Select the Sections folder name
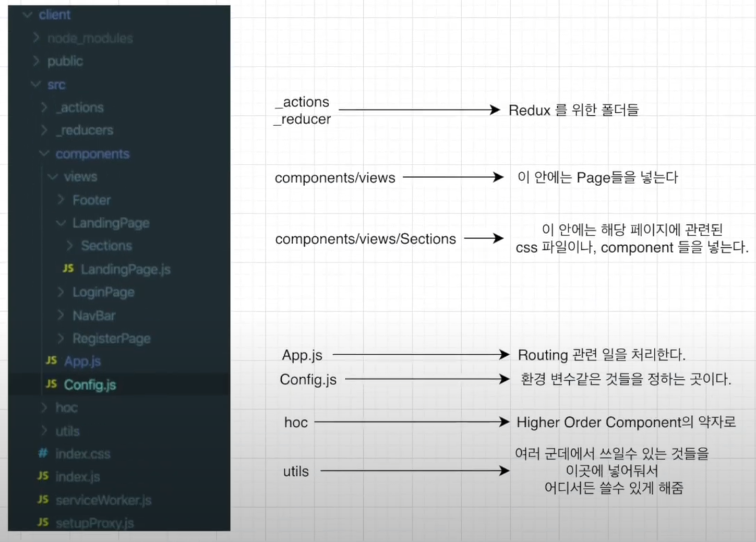The height and width of the screenshot is (542, 756). (x=106, y=246)
